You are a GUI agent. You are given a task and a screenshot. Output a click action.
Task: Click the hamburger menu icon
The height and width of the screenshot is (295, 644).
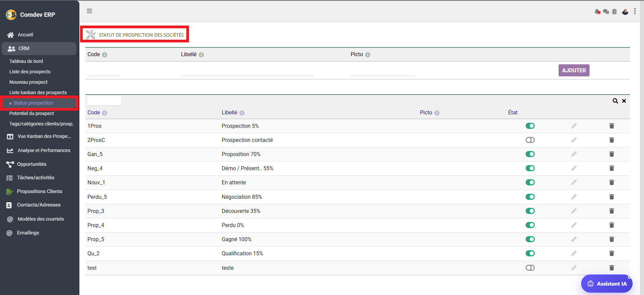pos(89,11)
